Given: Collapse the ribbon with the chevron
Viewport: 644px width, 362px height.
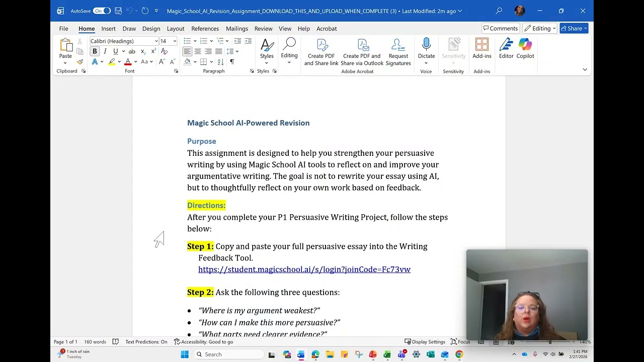Looking at the screenshot, I should pos(585,69).
